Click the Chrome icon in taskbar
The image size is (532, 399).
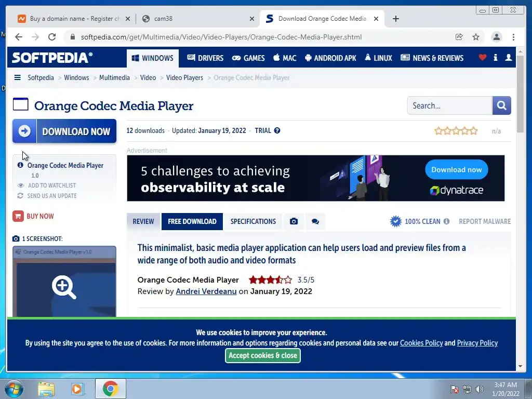click(x=110, y=389)
